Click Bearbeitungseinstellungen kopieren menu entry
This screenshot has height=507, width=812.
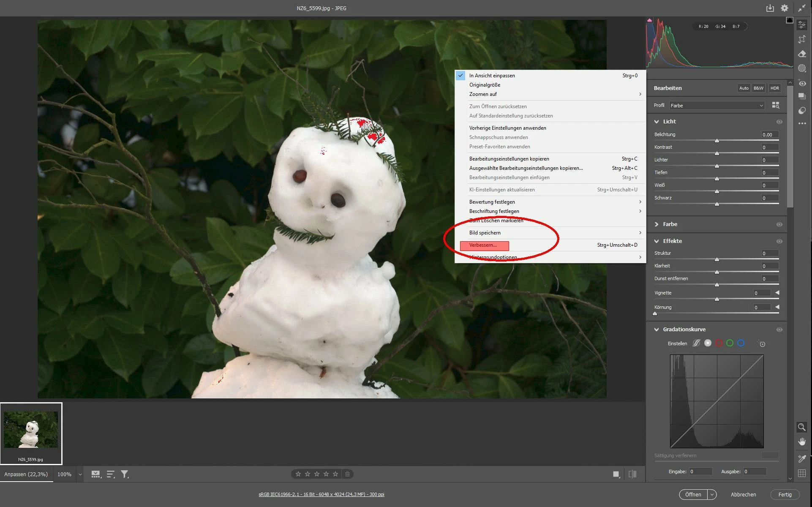[509, 159]
